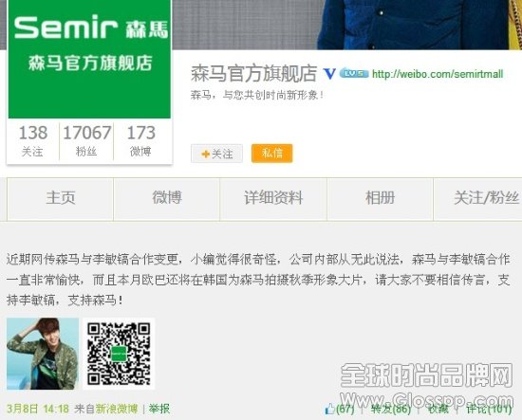The width and height of the screenshot is (522, 420).
Task: Switch to the 主页 tab
Action: 60,198
